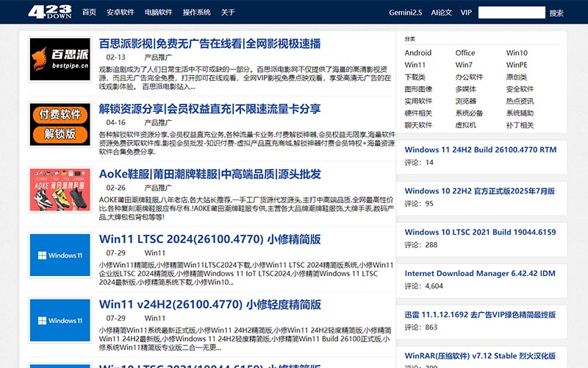The image size is (588, 368).
Task: Open the AI论文 header link
Action: point(442,13)
